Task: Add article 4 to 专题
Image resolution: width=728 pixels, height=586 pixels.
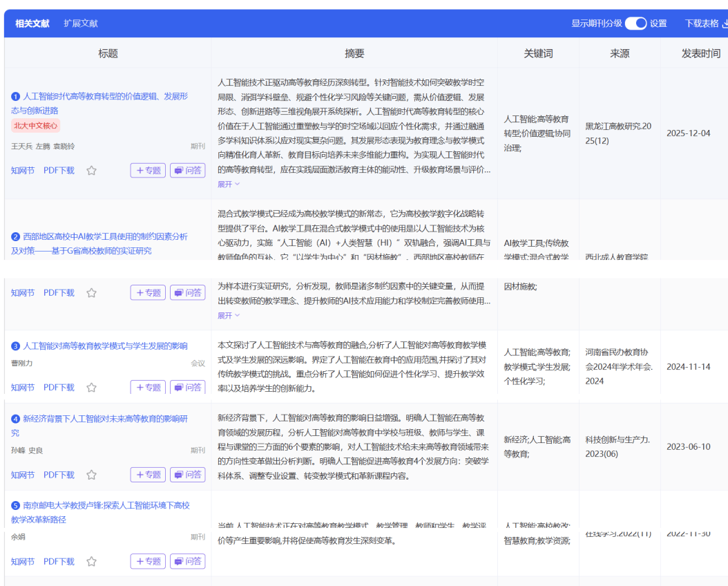Action: (x=148, y=475)
